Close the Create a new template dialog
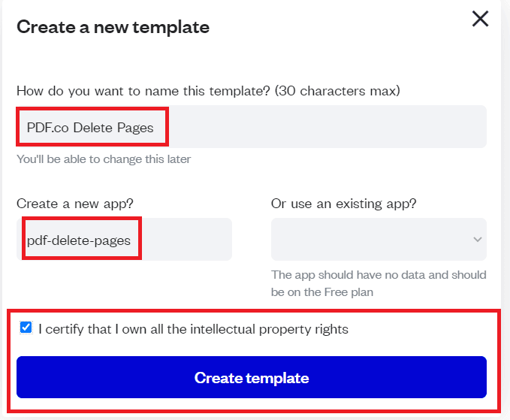Image resolution: width=510 pixels, height=420 pixels. (481, 20)
